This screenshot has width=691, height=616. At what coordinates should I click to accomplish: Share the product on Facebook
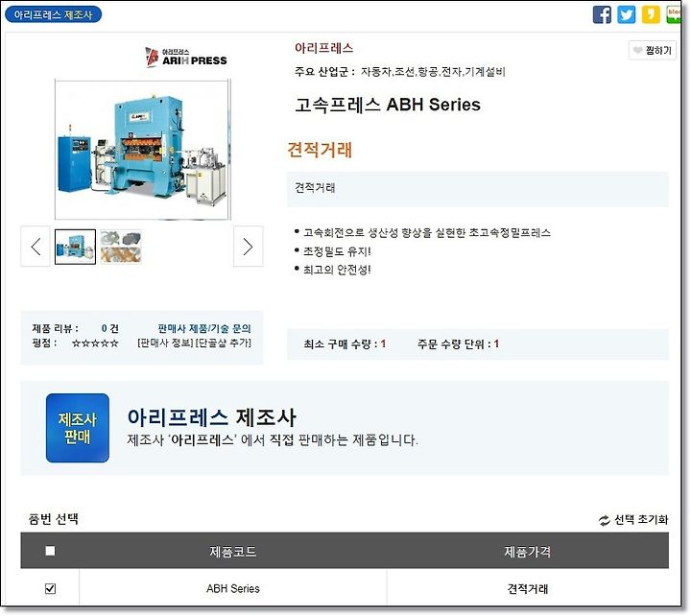[602, 14]
